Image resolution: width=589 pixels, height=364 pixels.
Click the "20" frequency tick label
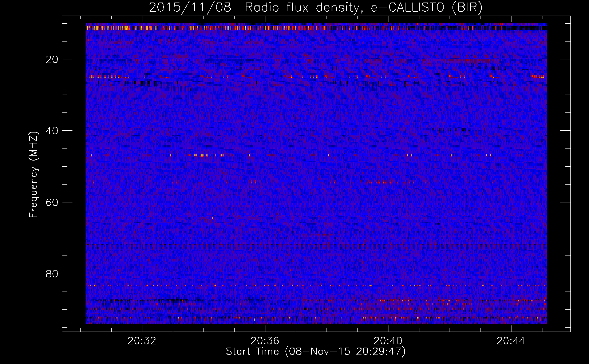tap(52, 59)
